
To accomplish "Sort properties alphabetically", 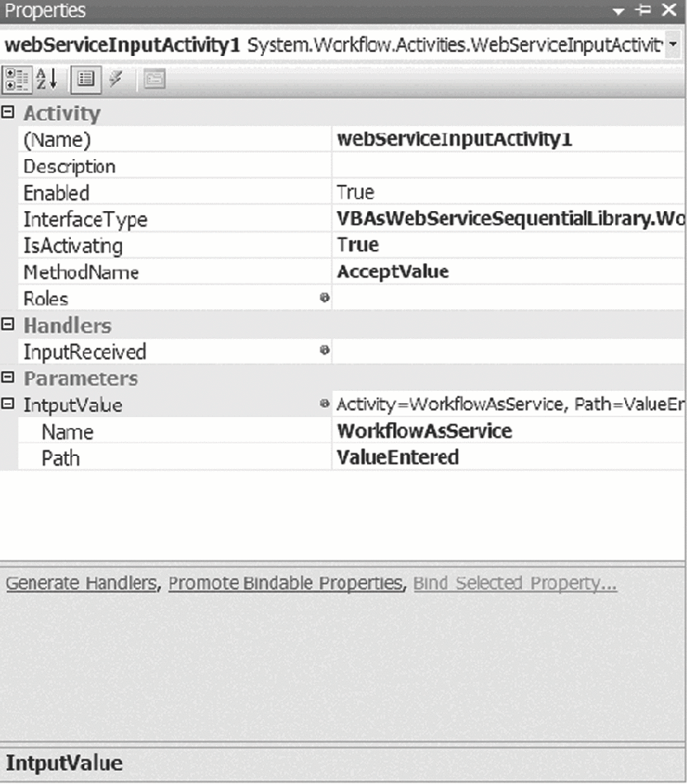I will (x=47, y=79).
